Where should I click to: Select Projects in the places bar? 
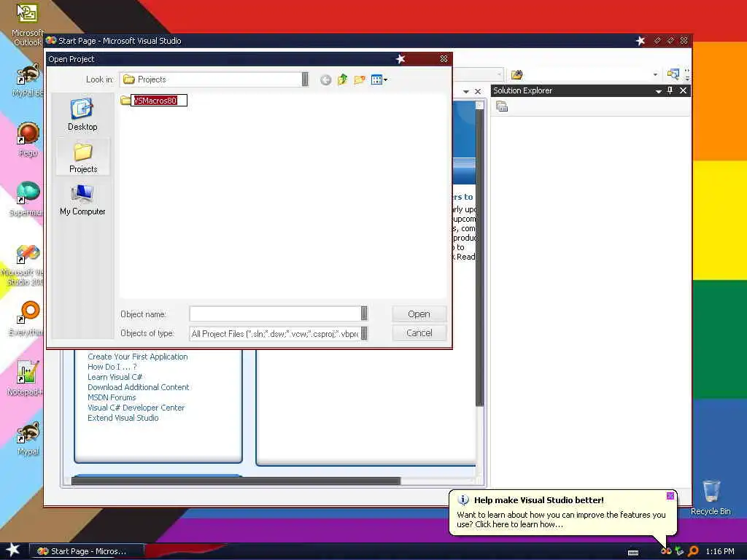(x=83, y=157)
